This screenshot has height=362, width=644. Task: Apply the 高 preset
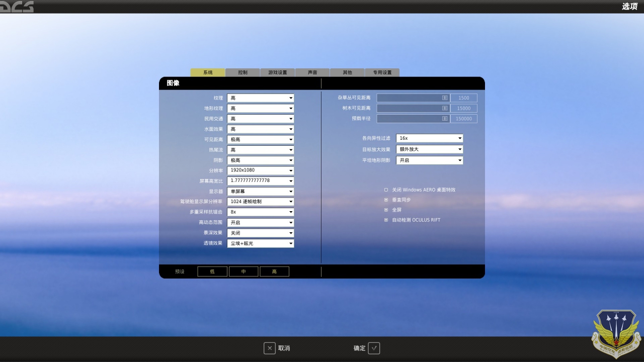pos(274,271)
